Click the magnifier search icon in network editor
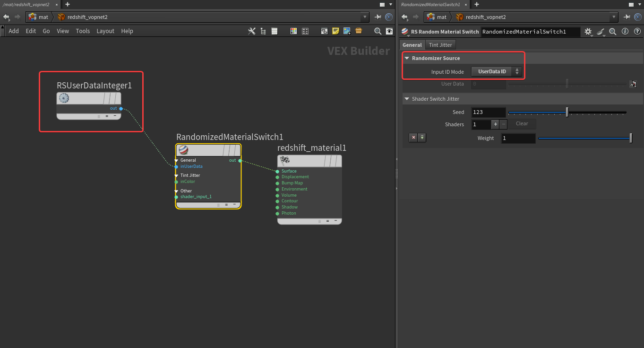The width and height of the screenshot is (644, 348). coord(378,31)
